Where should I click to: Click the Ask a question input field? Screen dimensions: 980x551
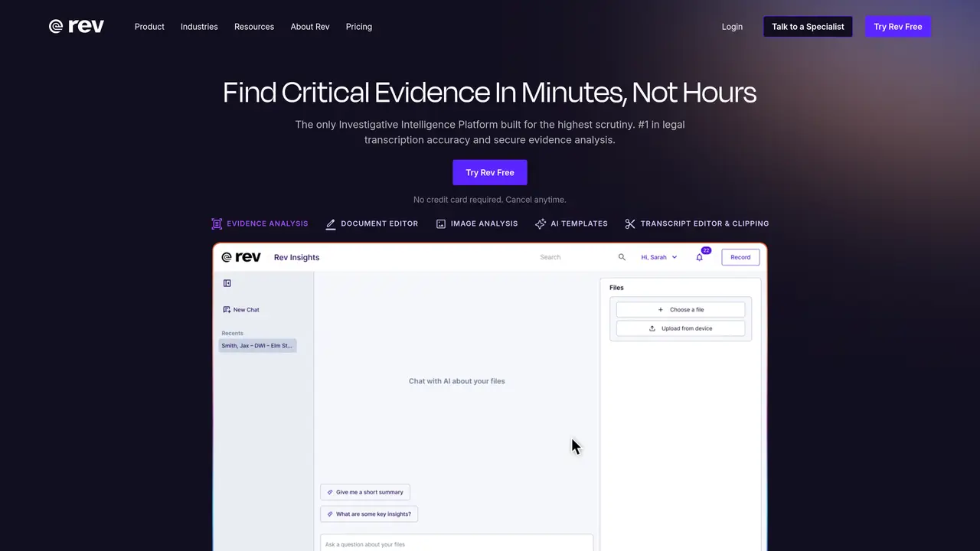(456, 543)
